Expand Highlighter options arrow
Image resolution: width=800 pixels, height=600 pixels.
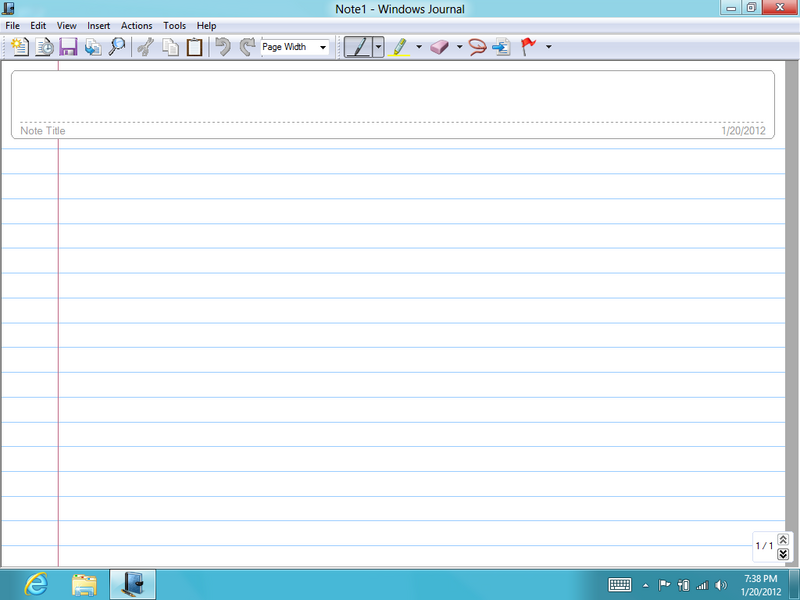pos(419,47)
